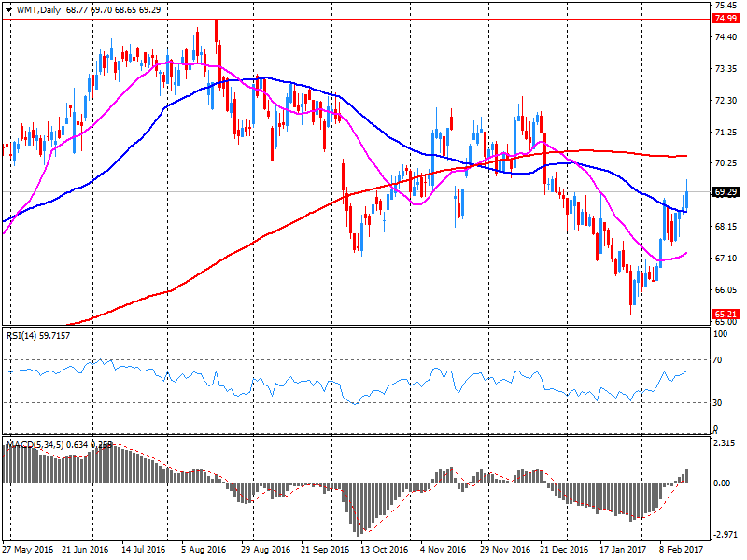747x560 pixels.
Task: Click the 21 Dec 2016 date label
Action: pos(565,550)
